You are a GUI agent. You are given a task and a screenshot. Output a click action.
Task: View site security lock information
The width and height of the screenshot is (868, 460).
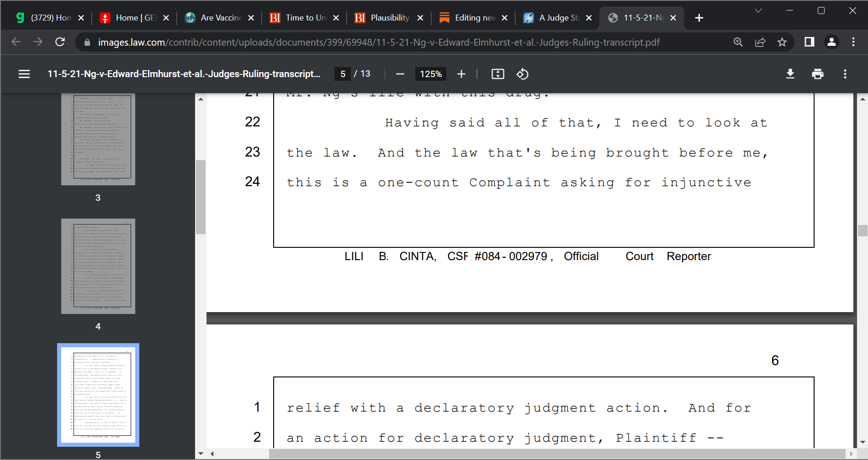[87, 42]
